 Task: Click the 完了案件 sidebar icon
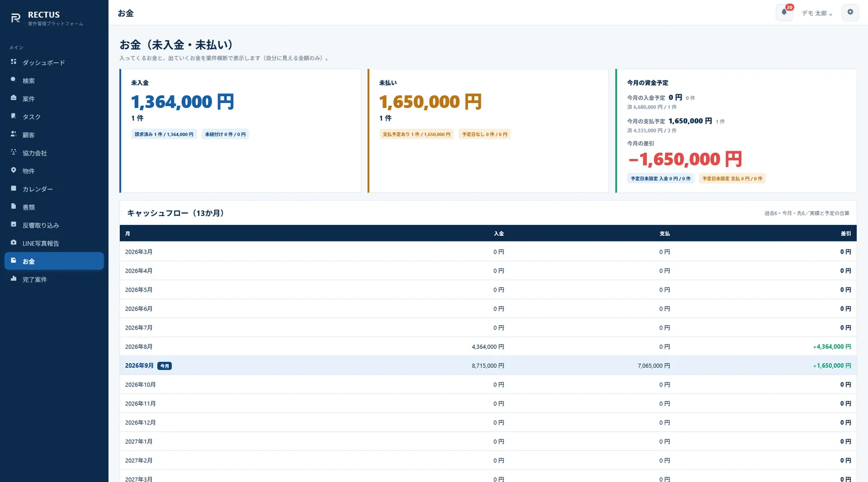click(14, 279)
